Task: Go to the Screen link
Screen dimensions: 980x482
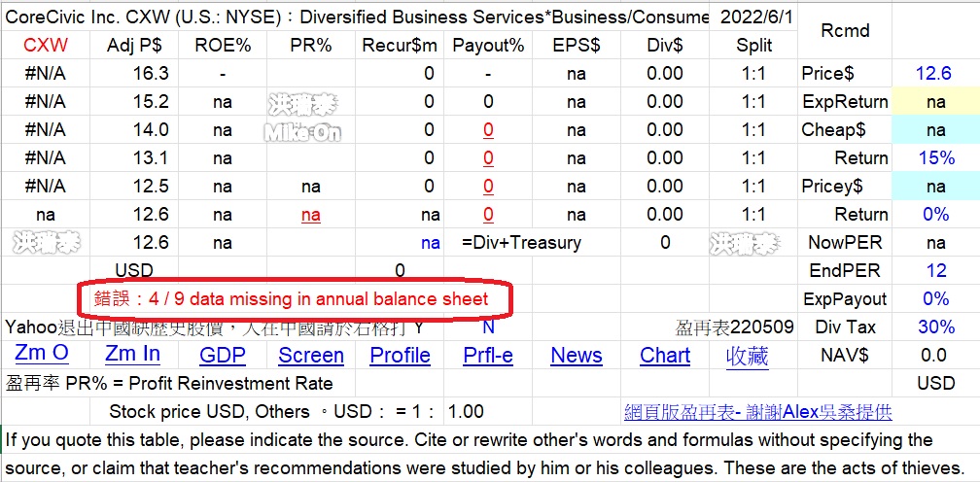Action: coord(311,356)
